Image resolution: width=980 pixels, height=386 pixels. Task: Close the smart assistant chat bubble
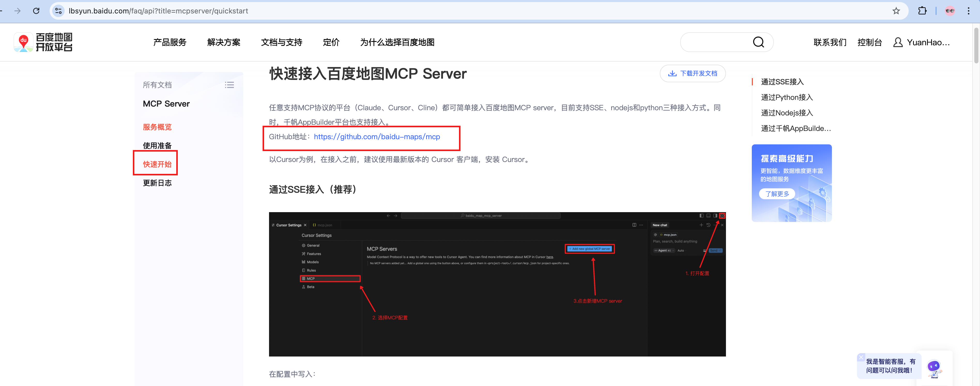coord(861,357)
